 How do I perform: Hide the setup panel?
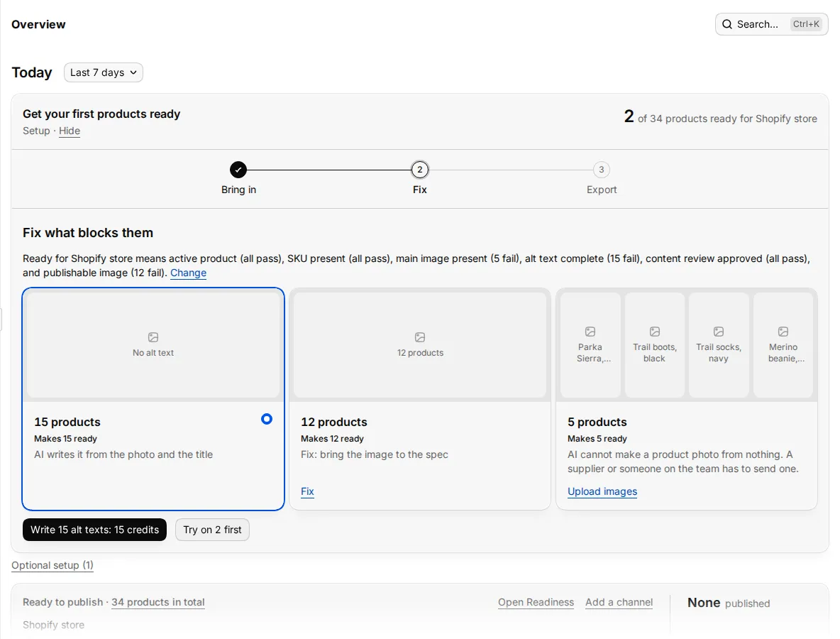coord(70,131)
